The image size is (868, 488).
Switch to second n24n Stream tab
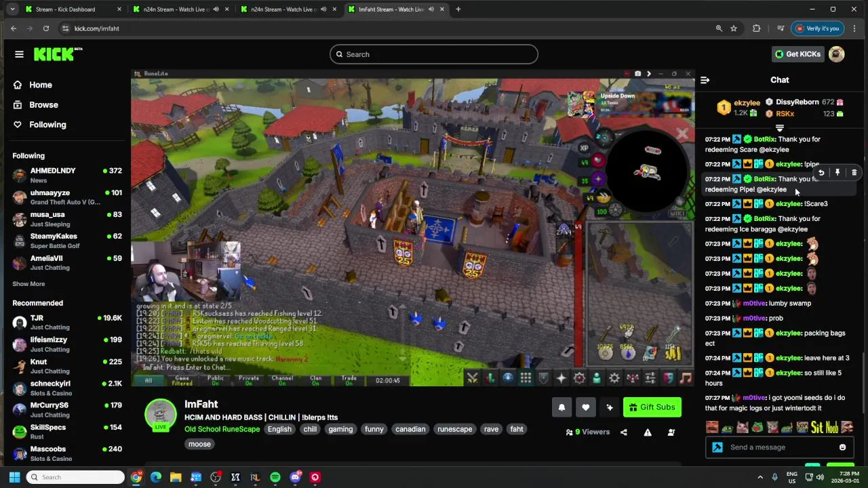click(x=288, y=9)
